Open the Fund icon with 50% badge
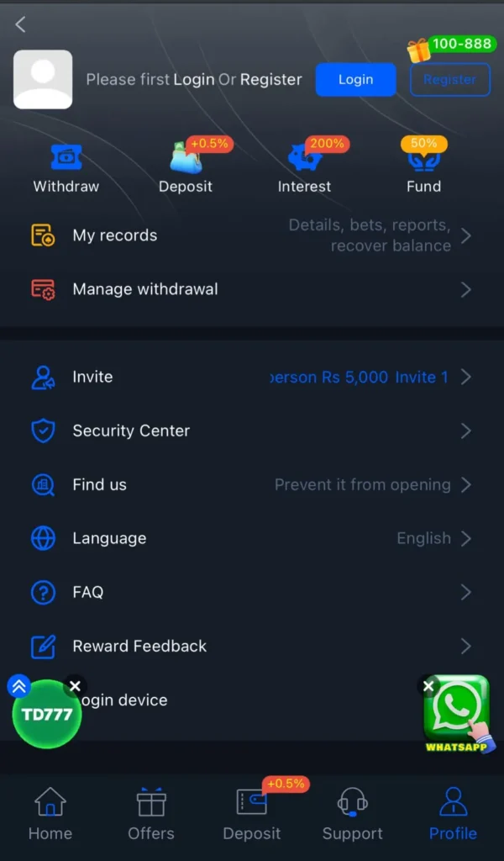Screen dimensions: 504x861 tap(423, 158)
